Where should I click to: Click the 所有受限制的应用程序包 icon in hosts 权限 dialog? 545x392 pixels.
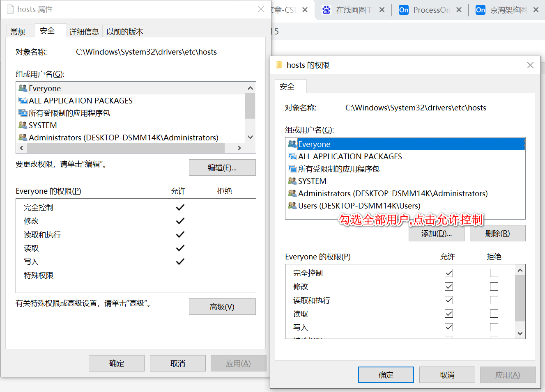(x=292, y=169)
